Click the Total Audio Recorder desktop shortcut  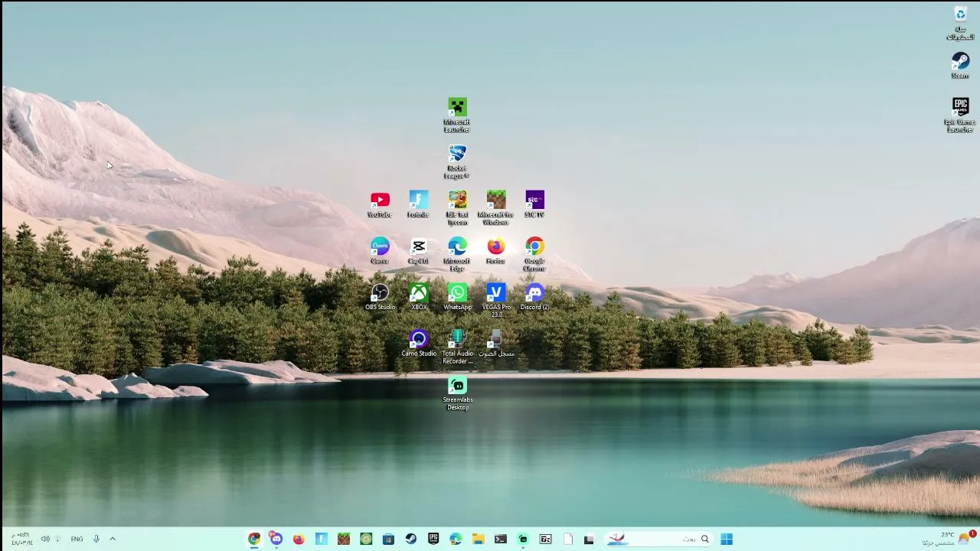tap(457, 347)
